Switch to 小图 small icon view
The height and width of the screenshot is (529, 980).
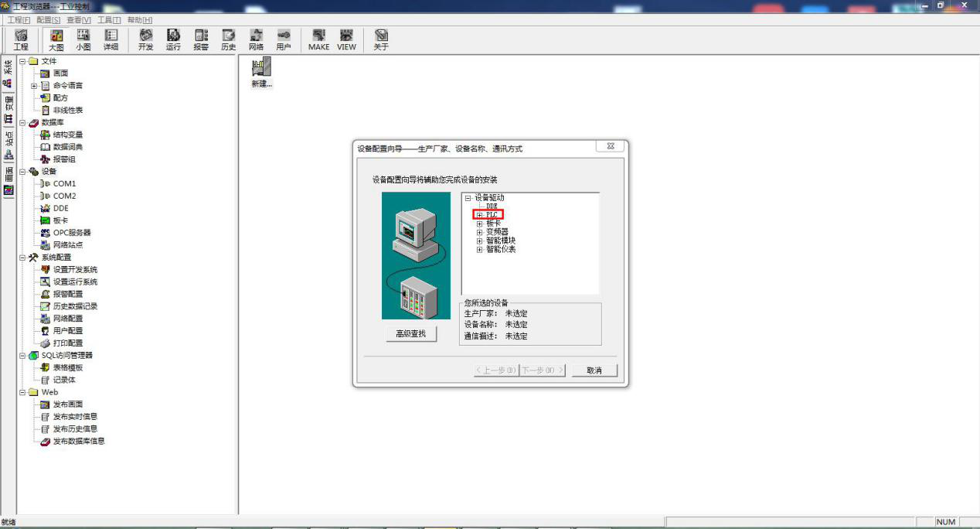tap(83, 39)
